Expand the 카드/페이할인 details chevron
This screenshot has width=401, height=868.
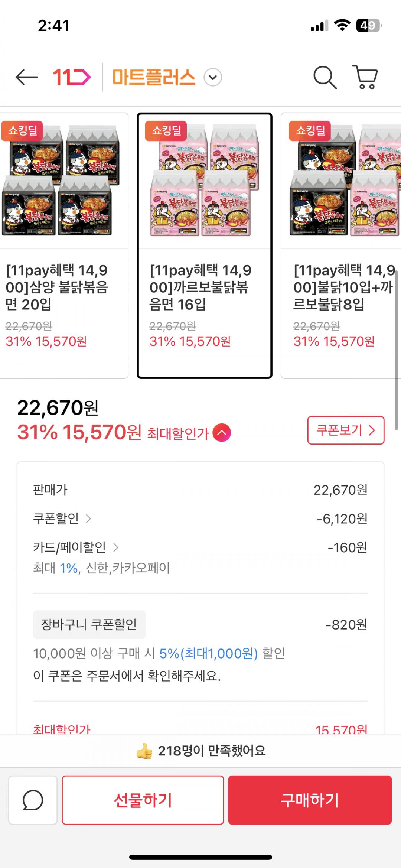click(115, 547)
